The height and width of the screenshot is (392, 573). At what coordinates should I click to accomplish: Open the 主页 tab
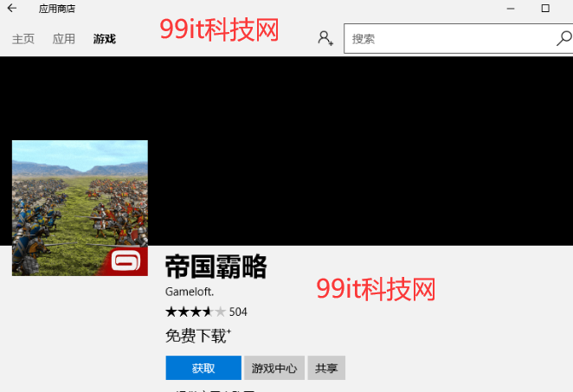23,39
